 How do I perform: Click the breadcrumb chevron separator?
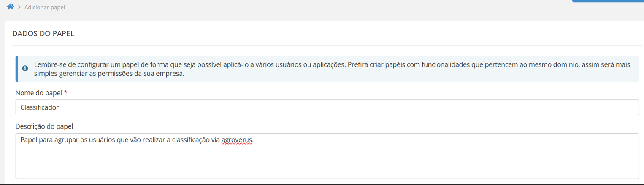19,8
